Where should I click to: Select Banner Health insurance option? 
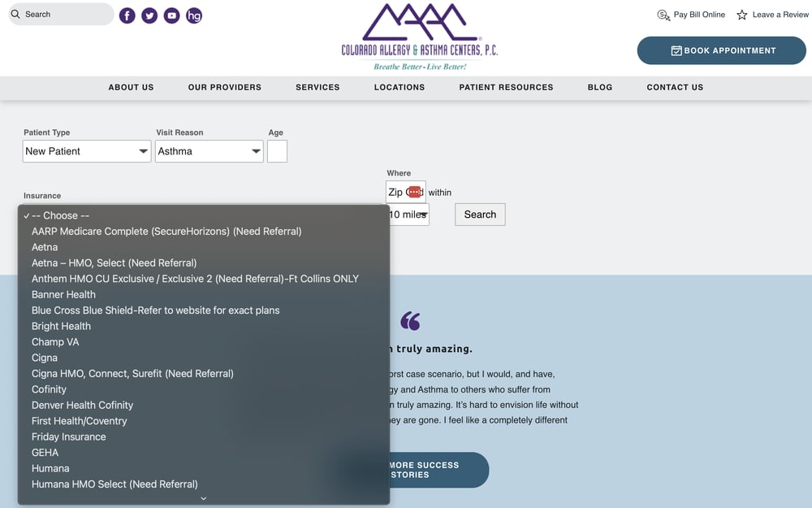tap(204, 294)
